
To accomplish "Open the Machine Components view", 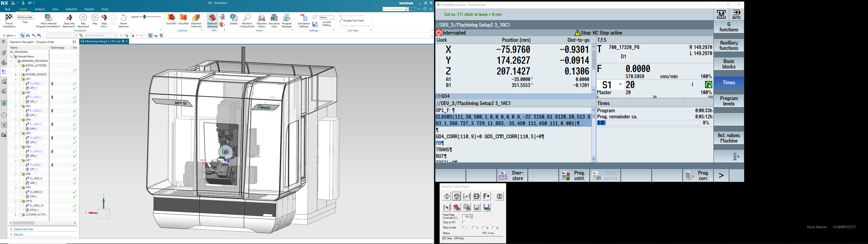I will point(247,21).
